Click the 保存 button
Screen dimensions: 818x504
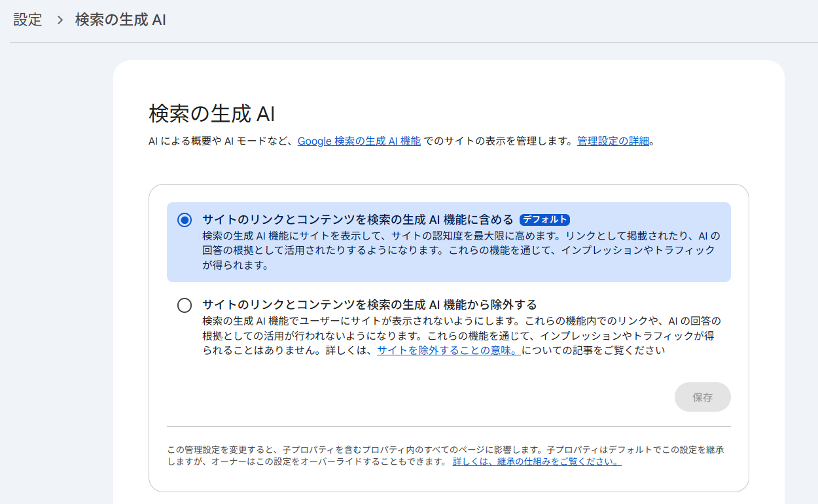[x=702, y=397]
